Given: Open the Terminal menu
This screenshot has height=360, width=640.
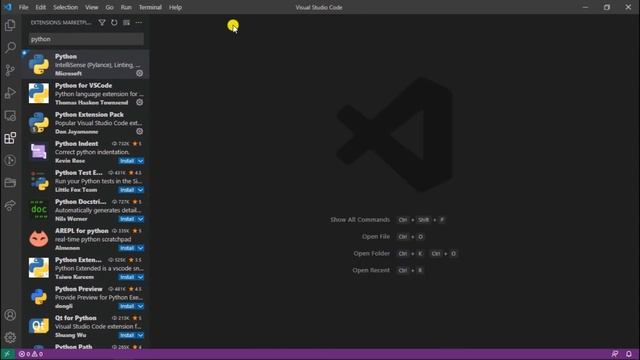Looking at the screenshot, I should coord(150,7).
